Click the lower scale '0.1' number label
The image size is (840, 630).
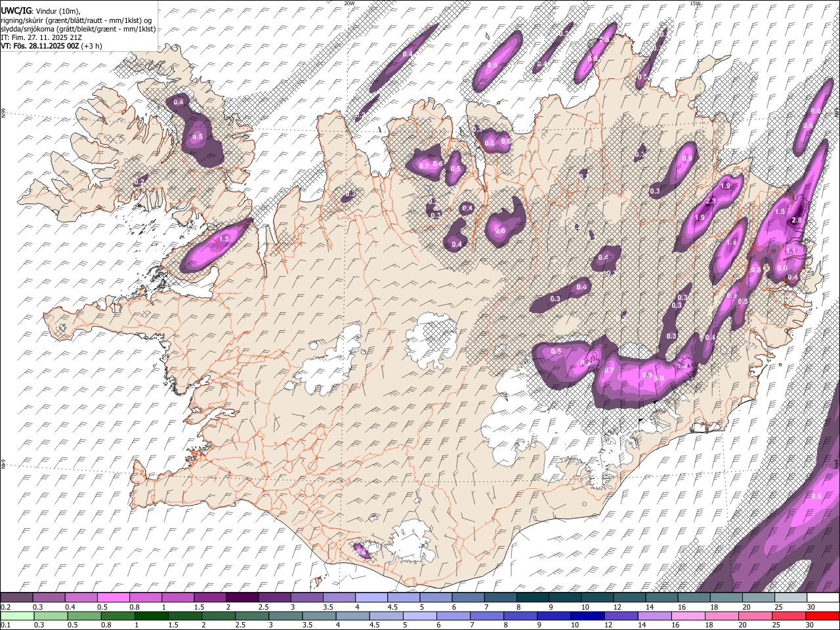click(x=5, y=625)
